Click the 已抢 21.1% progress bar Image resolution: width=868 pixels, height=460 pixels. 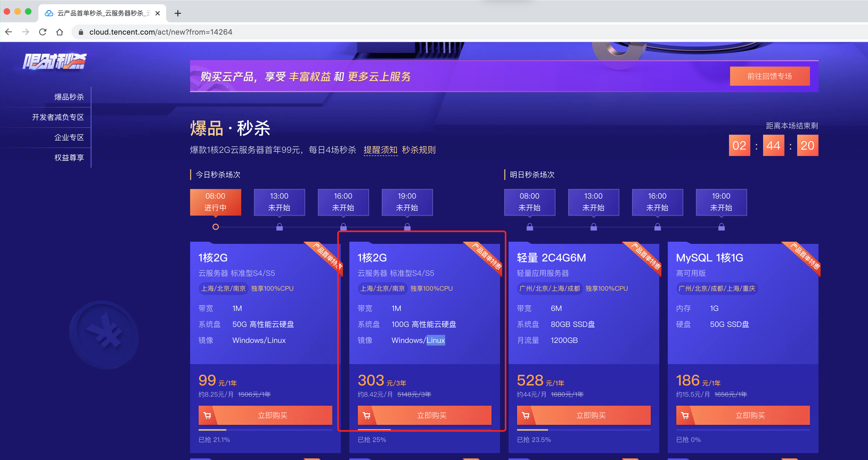point(265,430)
